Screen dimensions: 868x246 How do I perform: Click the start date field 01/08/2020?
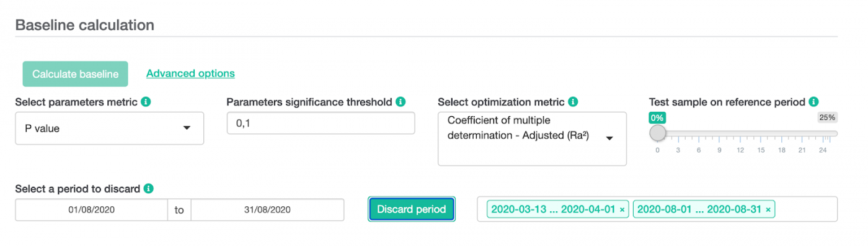click(x=92, y=210)
